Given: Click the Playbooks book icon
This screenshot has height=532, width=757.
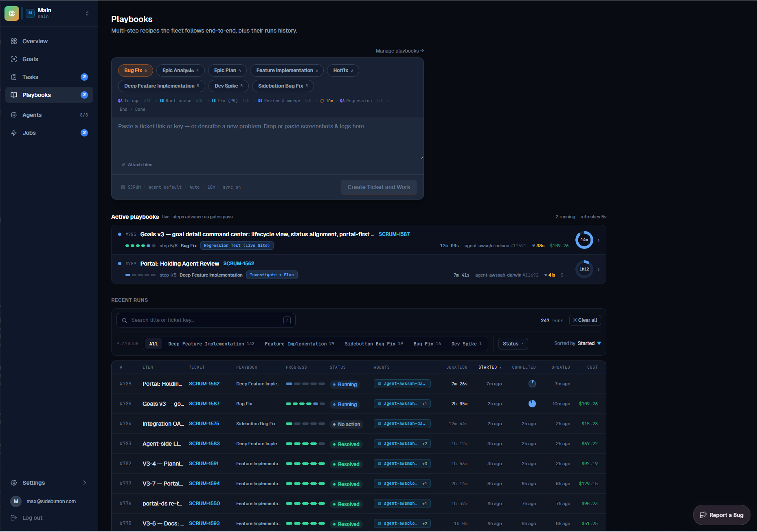Looking at the screenshot, I should (x=14, y=95).
